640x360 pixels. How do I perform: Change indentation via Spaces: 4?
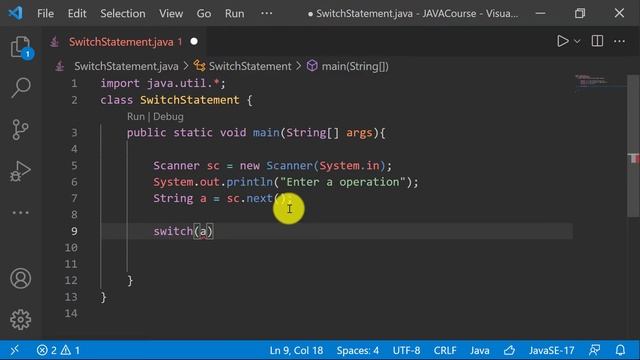click(358, 350)
